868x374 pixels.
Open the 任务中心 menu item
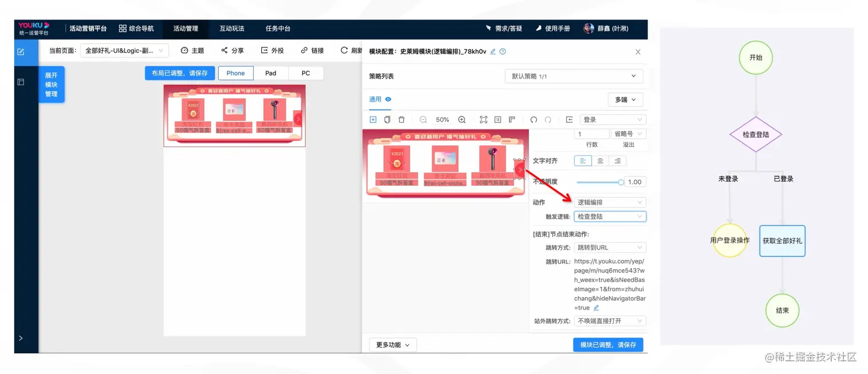click(x=278, y=29)
